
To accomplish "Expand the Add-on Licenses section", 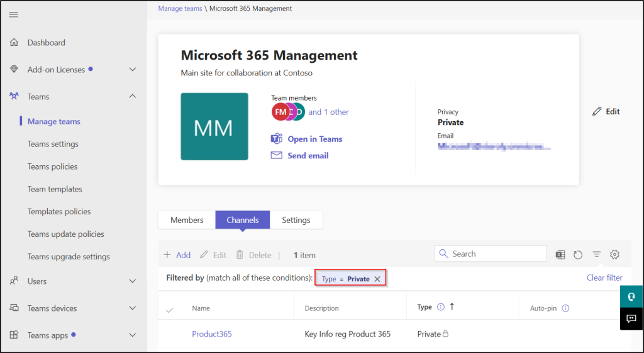I will 132,69.
